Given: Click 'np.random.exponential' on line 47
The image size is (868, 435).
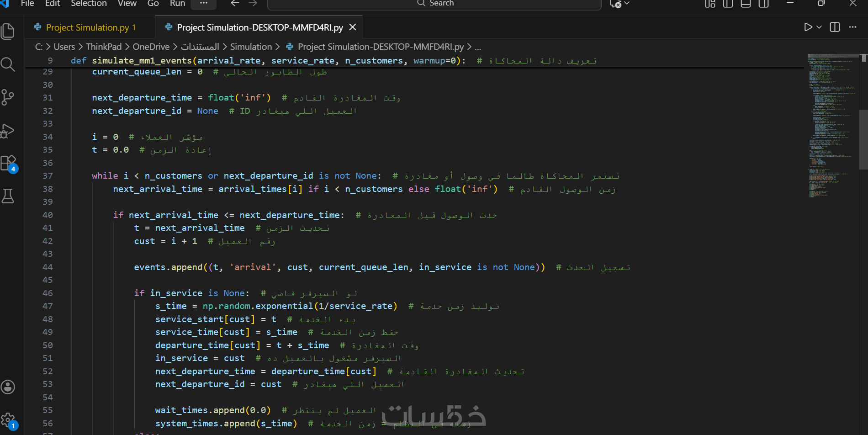Looking at the screenshot, I should coord(258,306).
